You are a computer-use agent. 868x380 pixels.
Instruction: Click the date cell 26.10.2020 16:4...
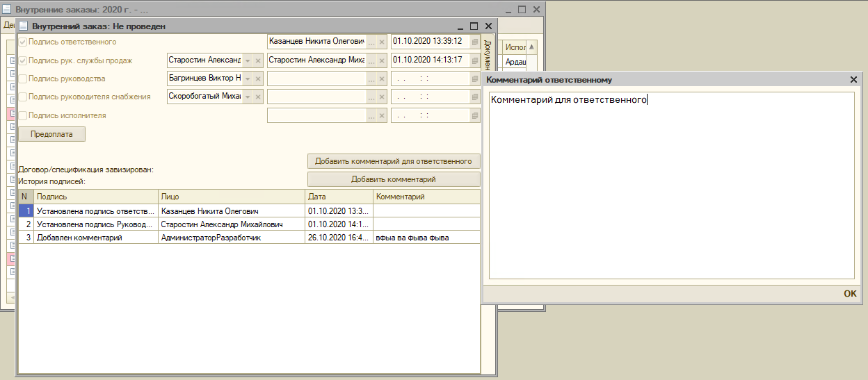[339, 238]
